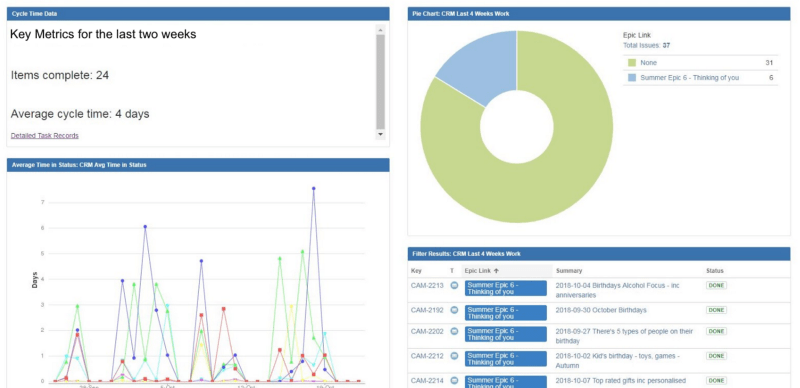Sort by the Status column header
The width and height of the screenshot is (800, 388).
(715, 271)
